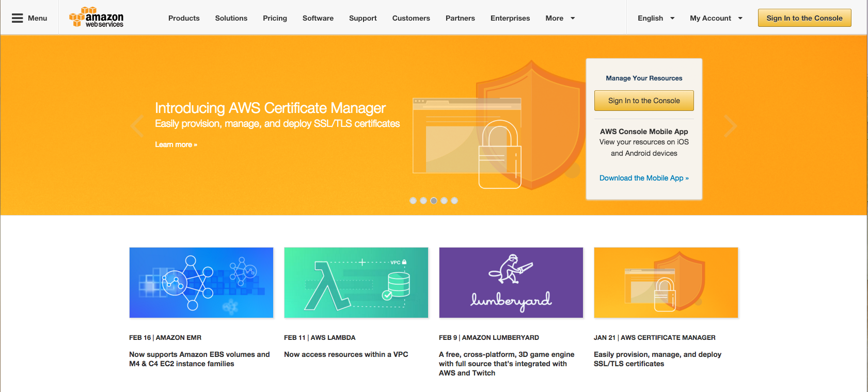Click the 'Introducing AWS Certificate Manager' banner title

(x=270, y=108)
